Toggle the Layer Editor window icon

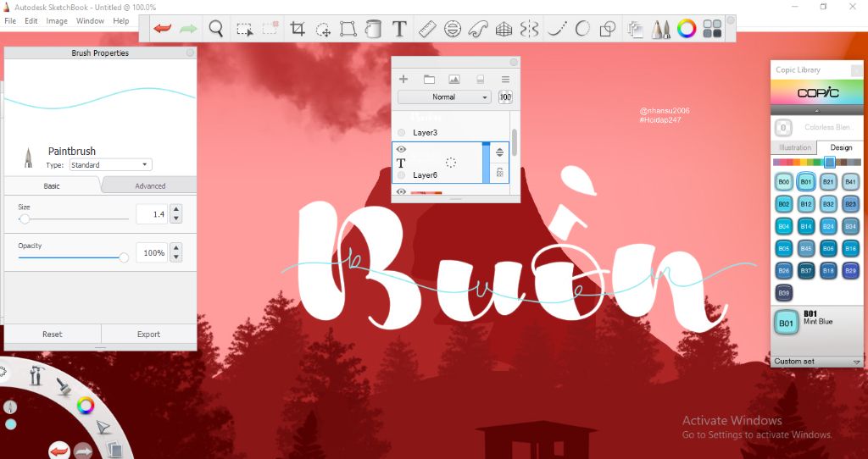point(636,29)
